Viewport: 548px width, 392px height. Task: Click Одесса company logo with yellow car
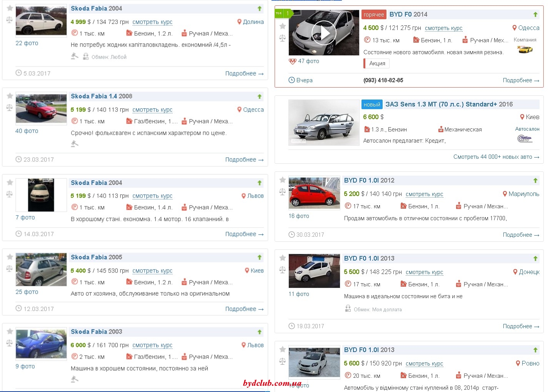(x=525, y=49)
